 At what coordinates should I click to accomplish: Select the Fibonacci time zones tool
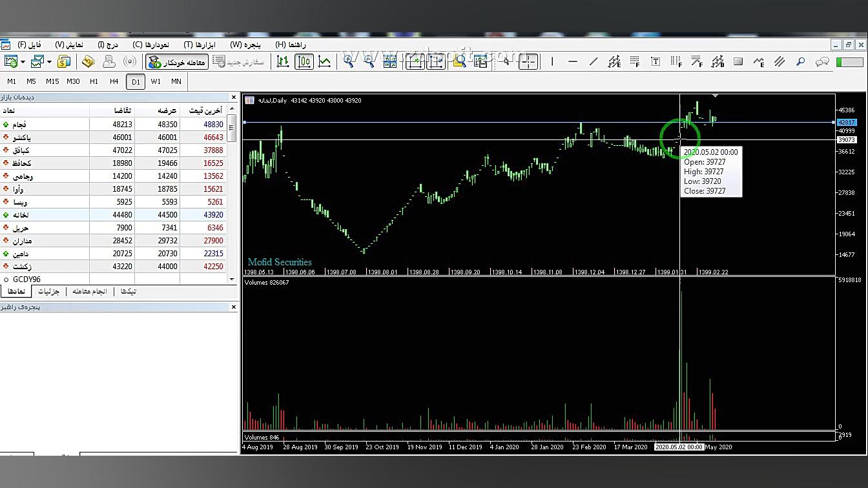(676, 61)
